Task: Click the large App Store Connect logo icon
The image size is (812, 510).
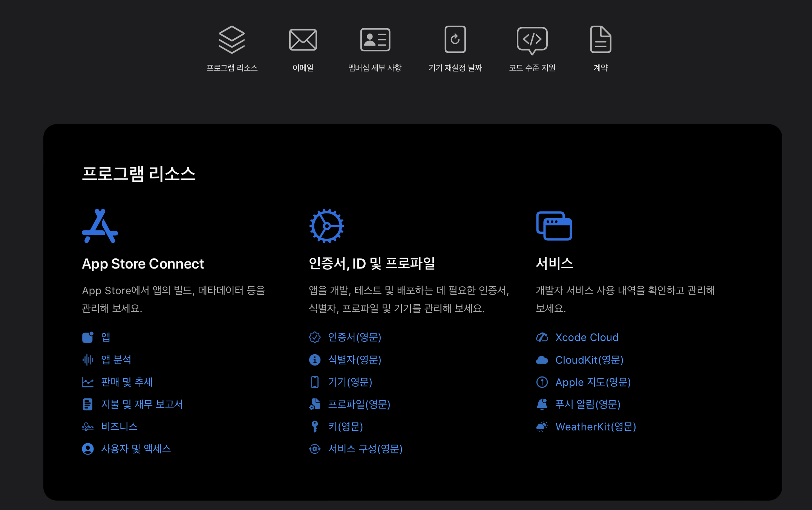Action: point(100,226)
